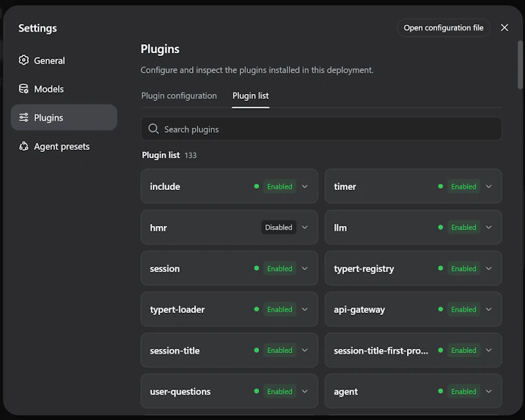
Task: Toggle the session plugin Enabled badge
Action: tap(280, 269)
